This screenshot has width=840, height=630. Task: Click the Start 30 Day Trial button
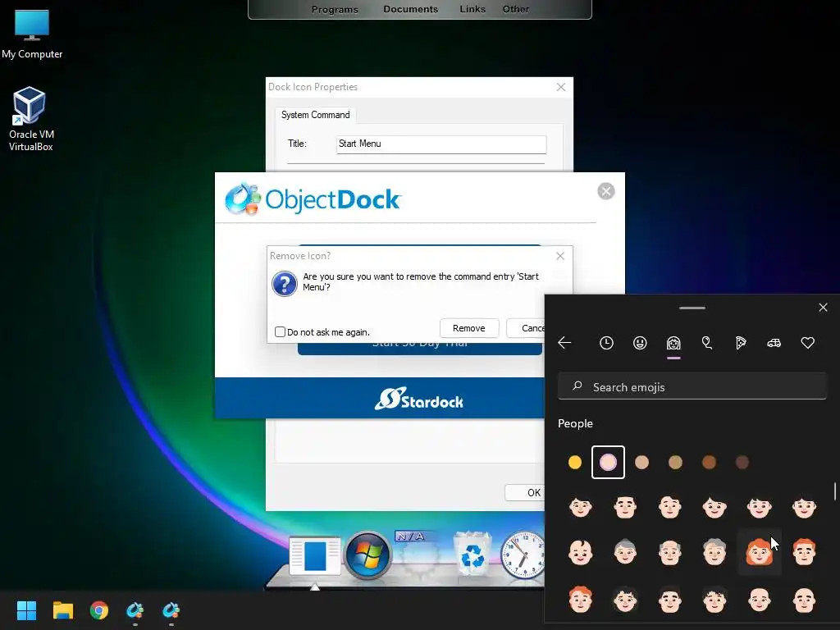point(420,347)
